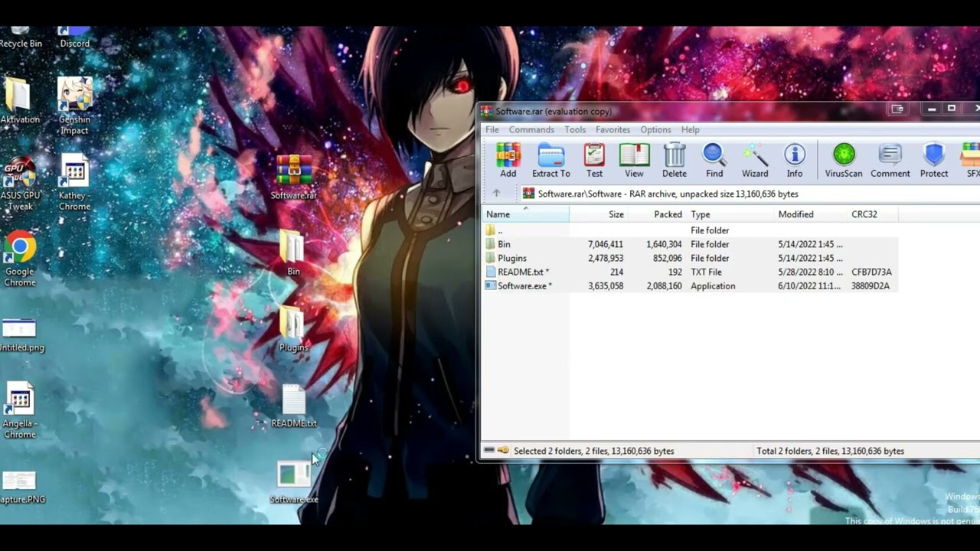Select the Recycle Bin desktop icon
The height and width of the screenshot is (551, 980).
click(21, 38)
